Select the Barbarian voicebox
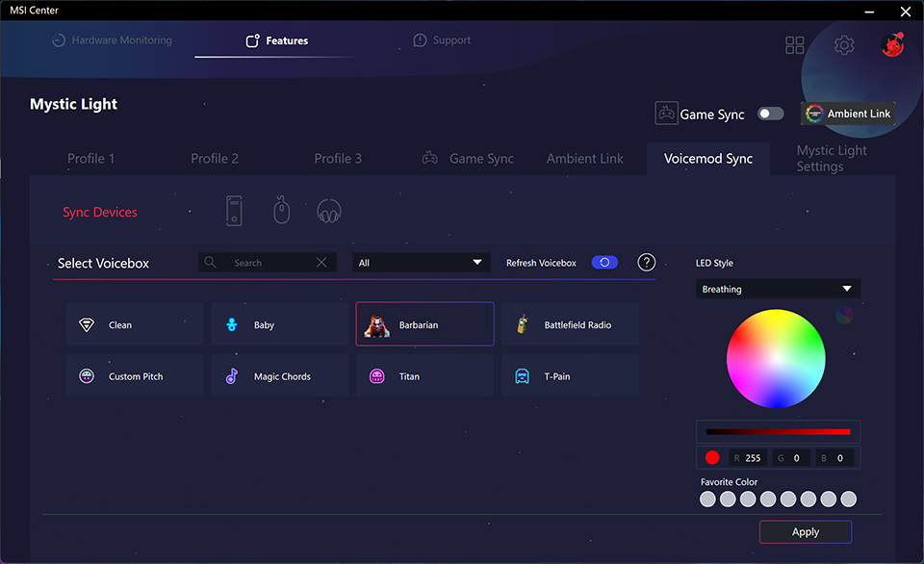This screenshot has height=564, width=924. pos(424,324)
